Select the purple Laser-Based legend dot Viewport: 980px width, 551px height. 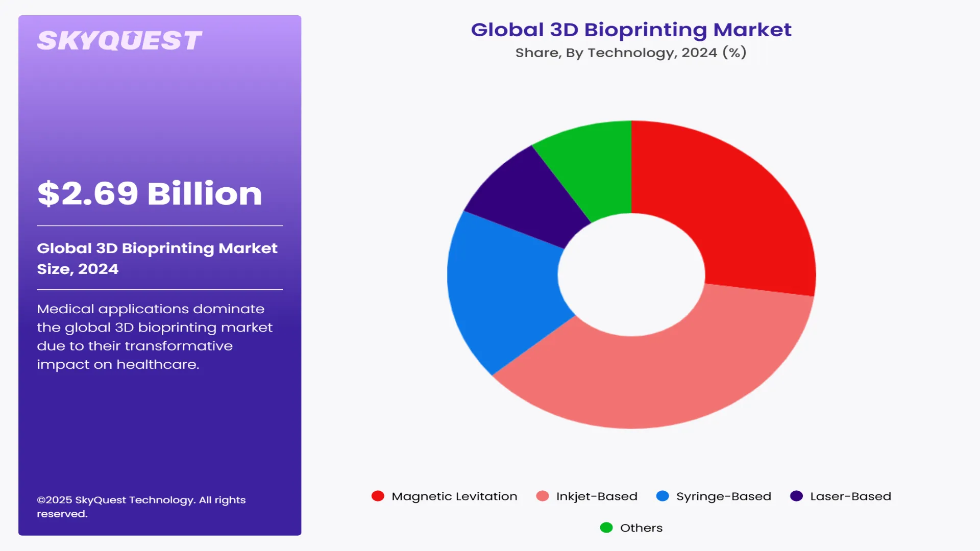[x=796, y=496]
